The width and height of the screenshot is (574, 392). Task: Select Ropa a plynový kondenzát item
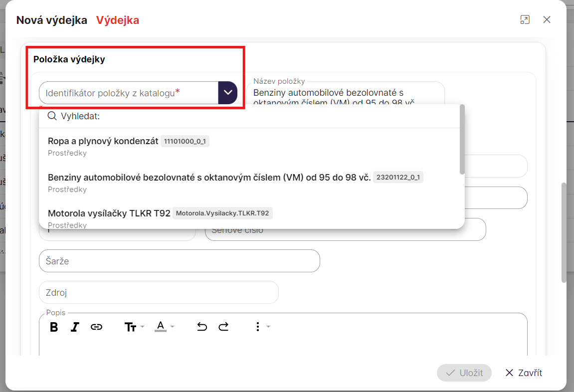pyautogui.click(x=103, y=141)
